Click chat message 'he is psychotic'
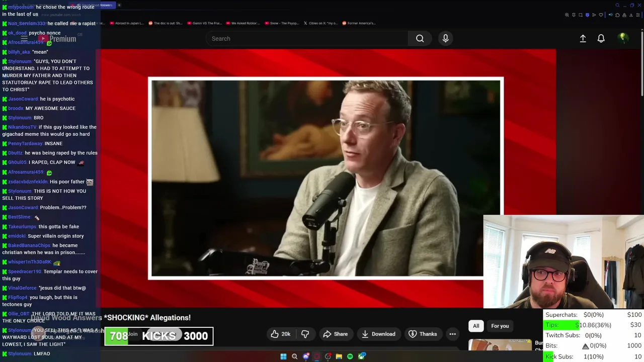 click(57, 99)
